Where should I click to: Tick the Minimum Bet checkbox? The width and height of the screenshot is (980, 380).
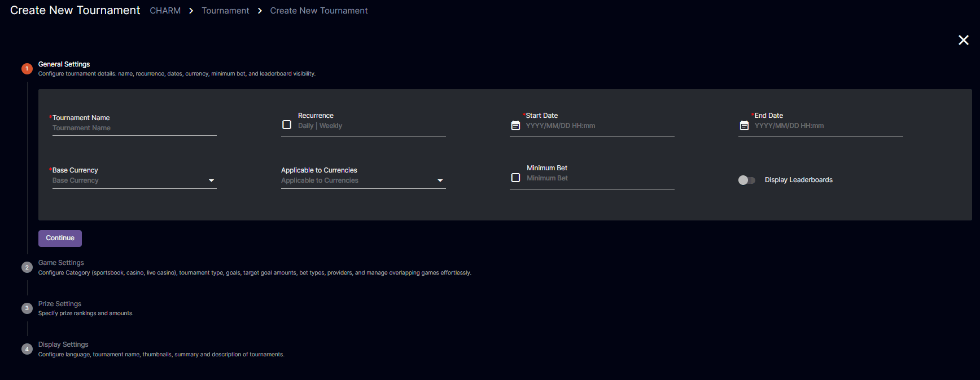point(515,178)
